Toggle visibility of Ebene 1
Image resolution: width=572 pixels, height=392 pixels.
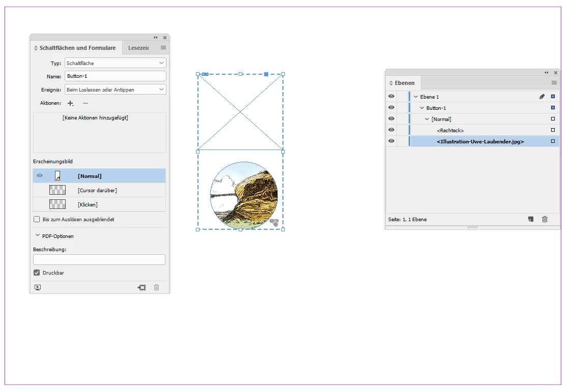coord(391,96)
